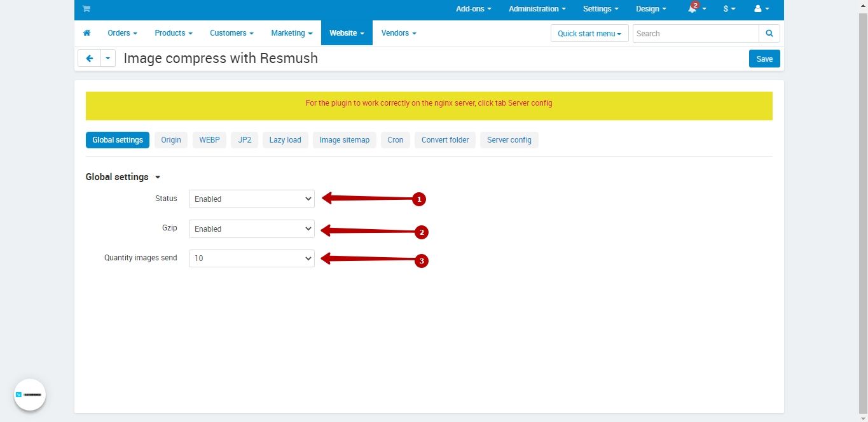Click the search magnifier button
The image size is (868, 422).
tap(769, 34)
